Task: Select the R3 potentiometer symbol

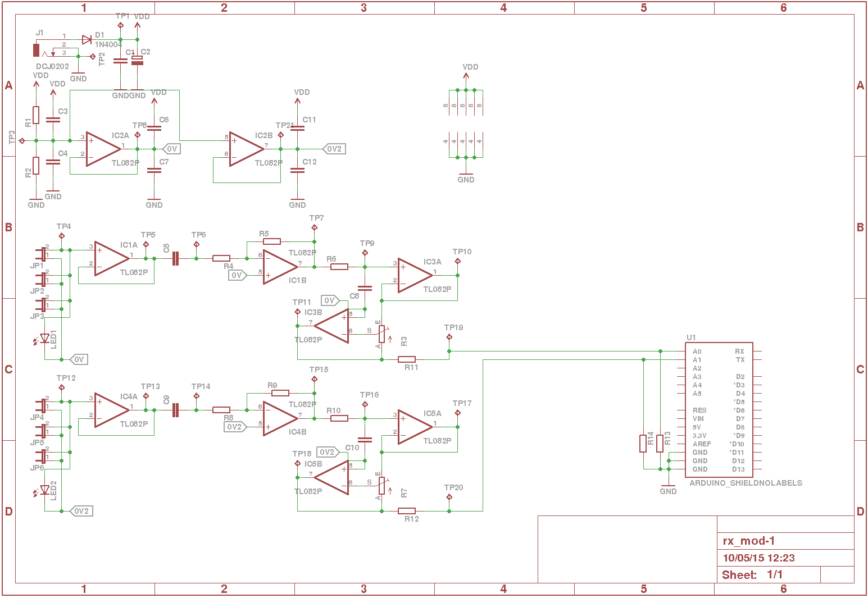Action: [x=382, y=334]
